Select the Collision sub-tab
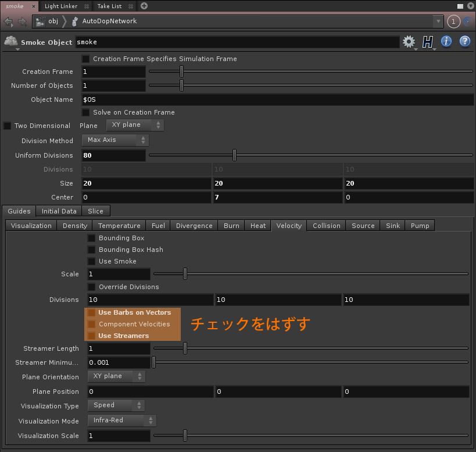This screenshot has height=452, width=476. click(326, 226)
